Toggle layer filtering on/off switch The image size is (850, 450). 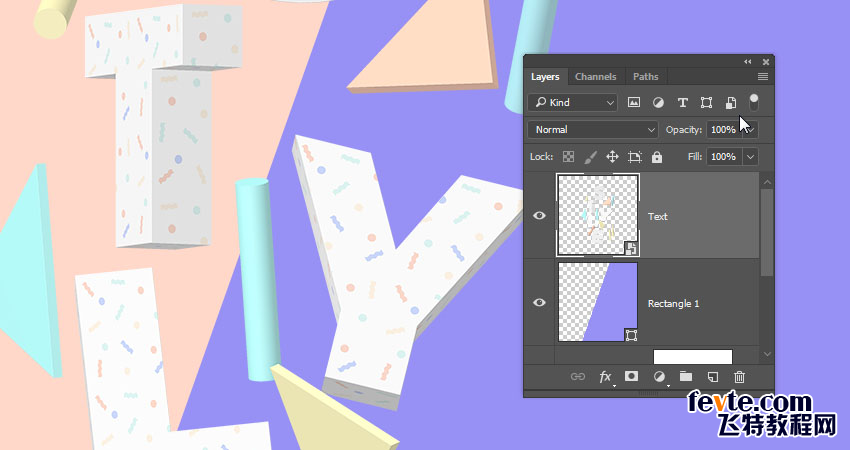point(754,102)
